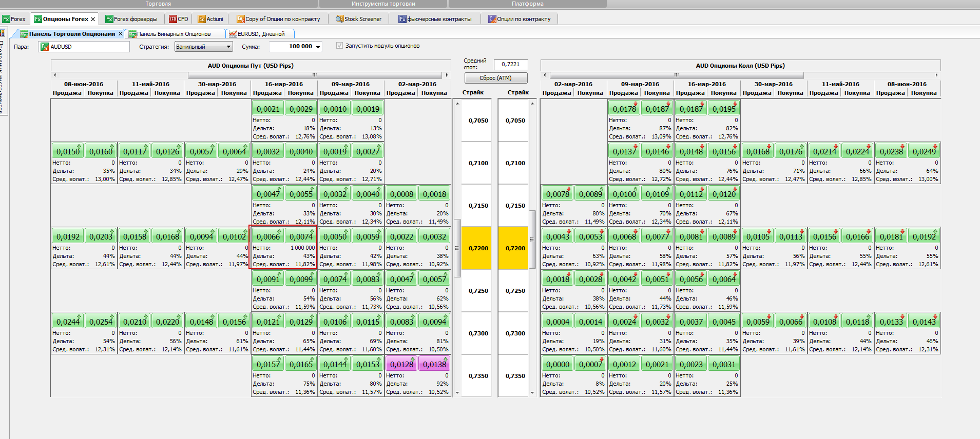The height and width of the screenshot is (439, 980).
Task: Click Put 08-июн-2016 expiry header
Action: pos(84,84)
